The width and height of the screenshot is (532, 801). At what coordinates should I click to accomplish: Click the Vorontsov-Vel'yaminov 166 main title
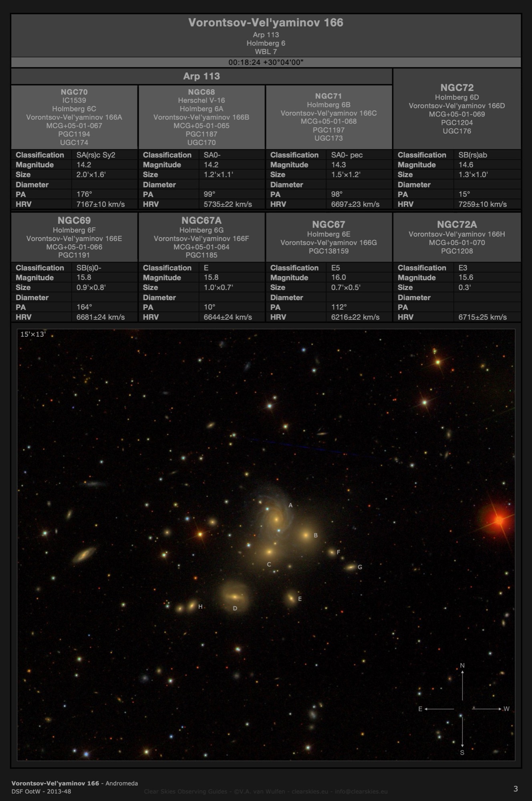tap(266, 23)
